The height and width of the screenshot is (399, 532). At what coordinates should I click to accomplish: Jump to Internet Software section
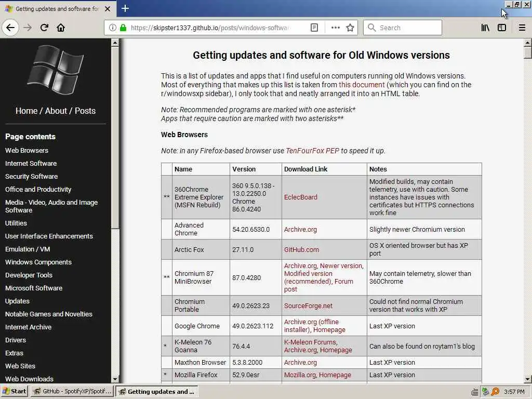tap(31, 163)
